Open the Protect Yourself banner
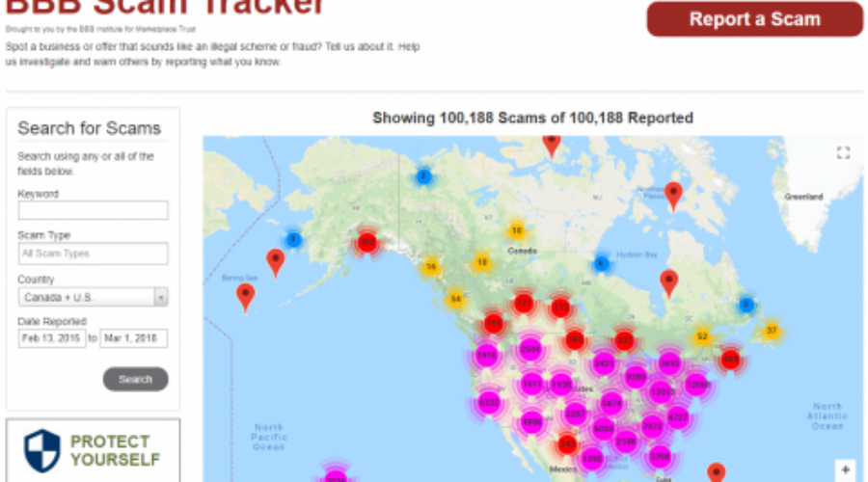 pos(93,450)
